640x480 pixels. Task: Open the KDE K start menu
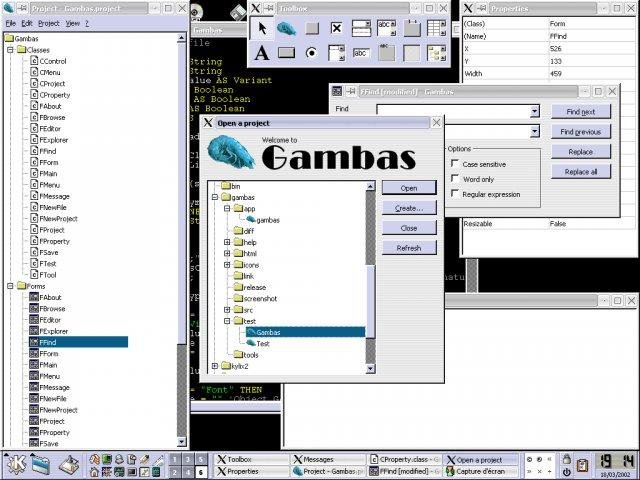(x=15, y=464)
